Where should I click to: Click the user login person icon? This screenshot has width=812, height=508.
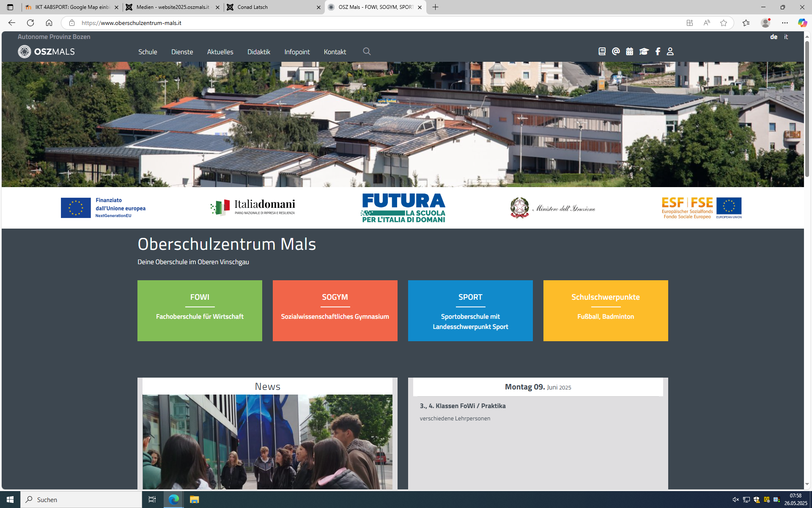[x=670, y=51]
